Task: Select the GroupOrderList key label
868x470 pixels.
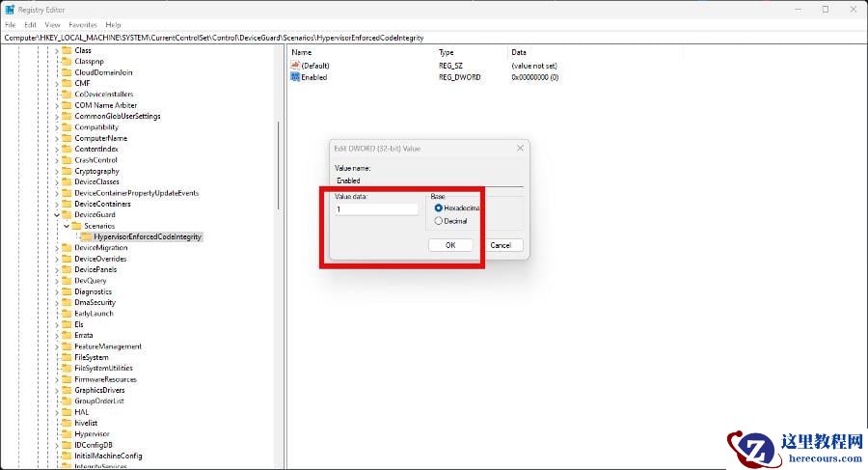Action: (x=99, y=401)
